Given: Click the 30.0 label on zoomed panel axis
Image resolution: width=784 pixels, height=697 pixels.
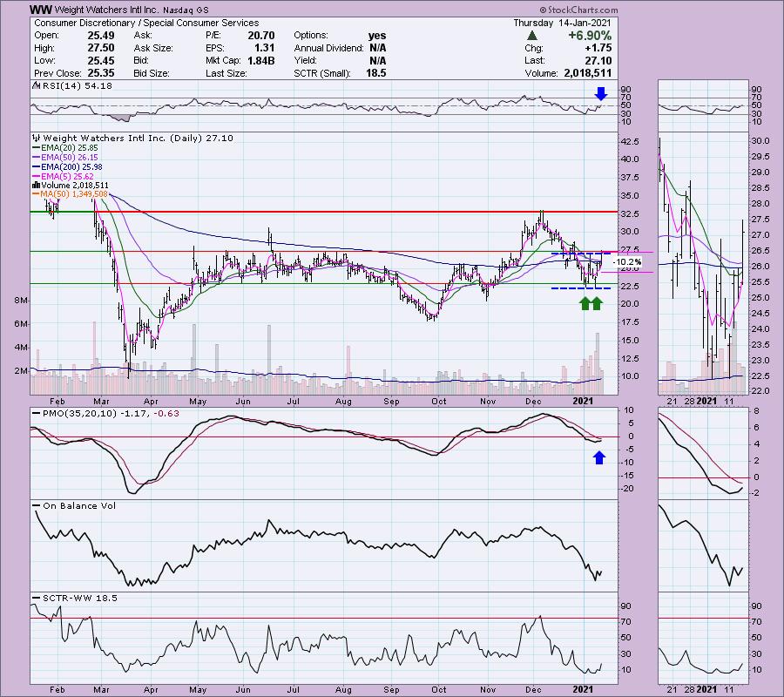Looking at the screenshot, I should click(x=760, y=141).
